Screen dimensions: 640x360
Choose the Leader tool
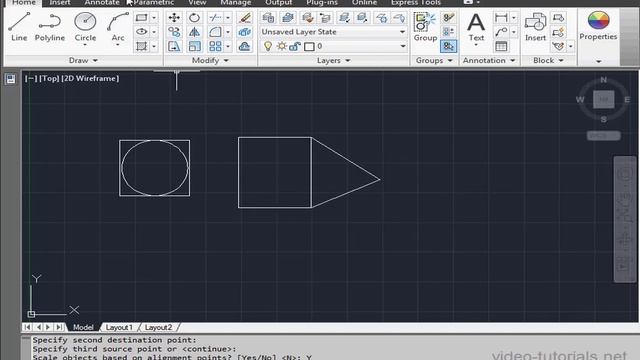coord(501,32)
